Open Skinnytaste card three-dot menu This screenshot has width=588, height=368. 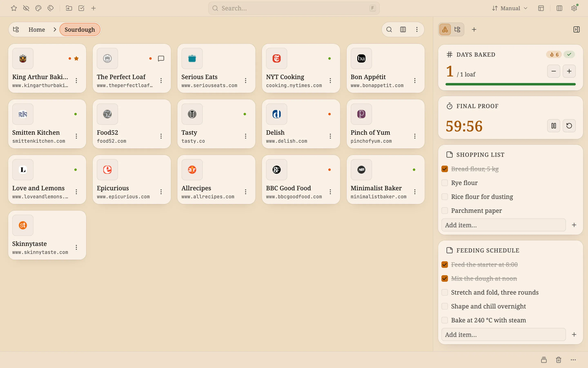77,247
